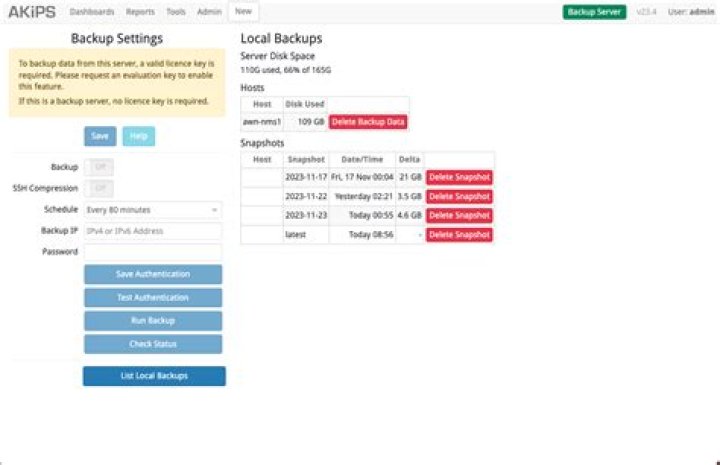Click Test Authentication
Screen dimensions: 720x465
(x=152, y=298)
